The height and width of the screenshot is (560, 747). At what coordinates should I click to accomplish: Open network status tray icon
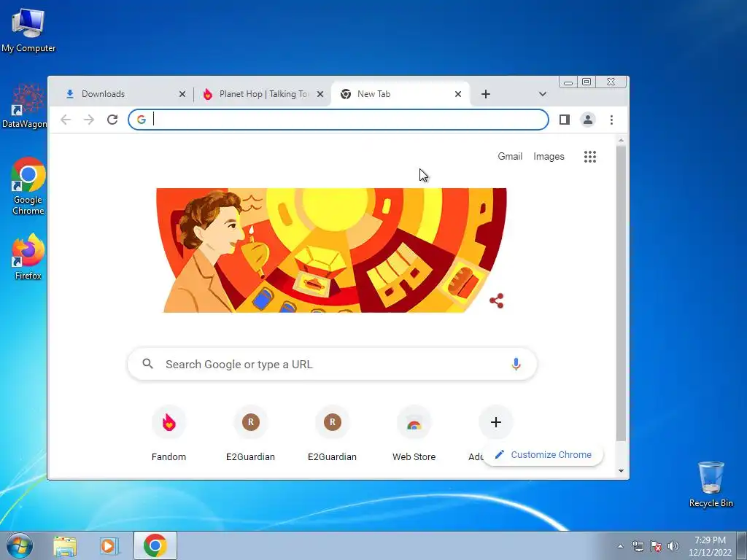pyautogui.click(x=638, y=546)
